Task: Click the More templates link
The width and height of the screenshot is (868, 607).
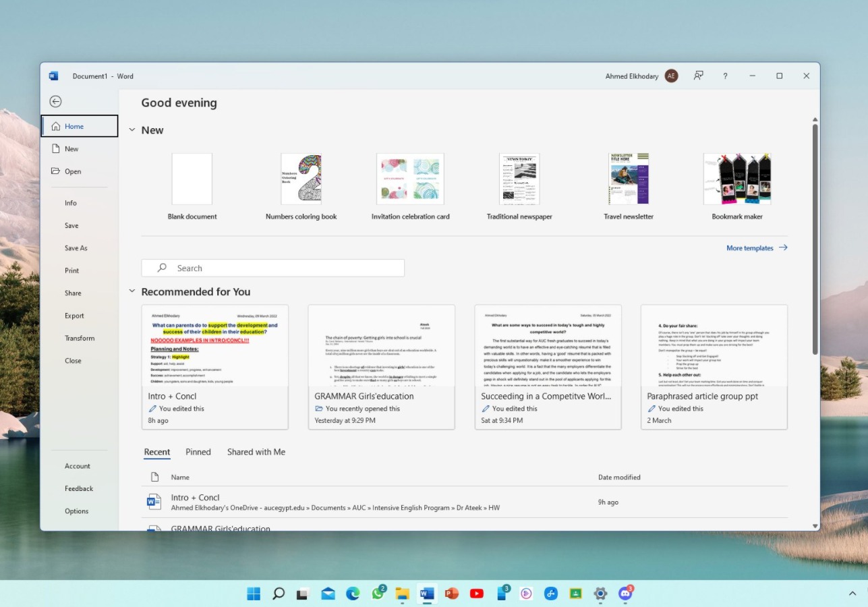Action: 757,248
